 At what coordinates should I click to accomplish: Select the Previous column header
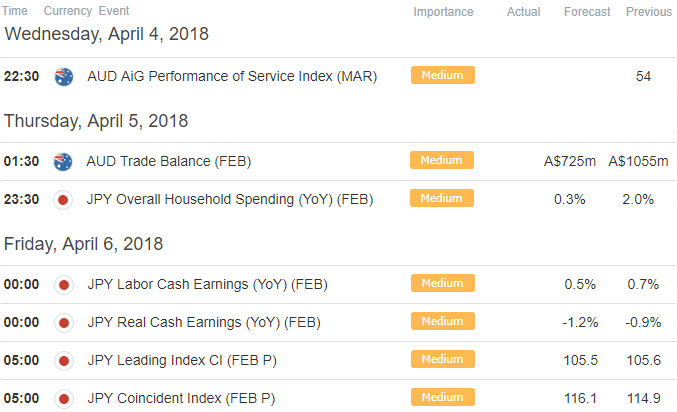(x=649, y=12)
